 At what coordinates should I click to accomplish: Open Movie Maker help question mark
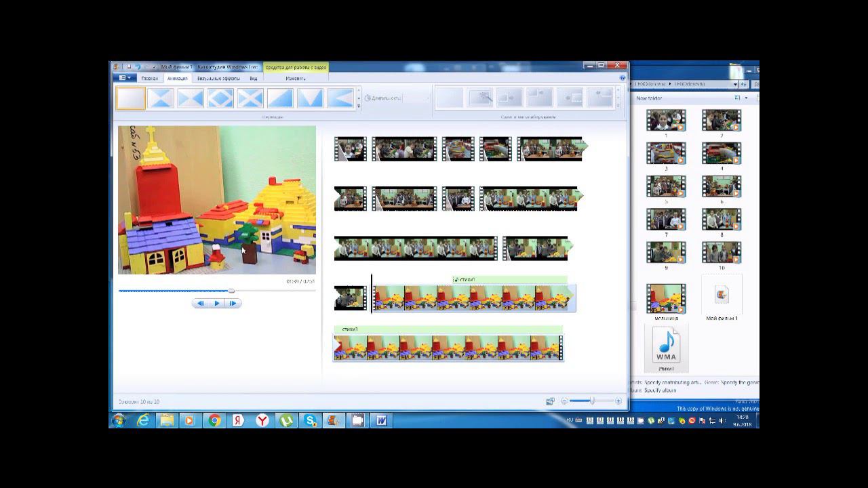point(623,78)
